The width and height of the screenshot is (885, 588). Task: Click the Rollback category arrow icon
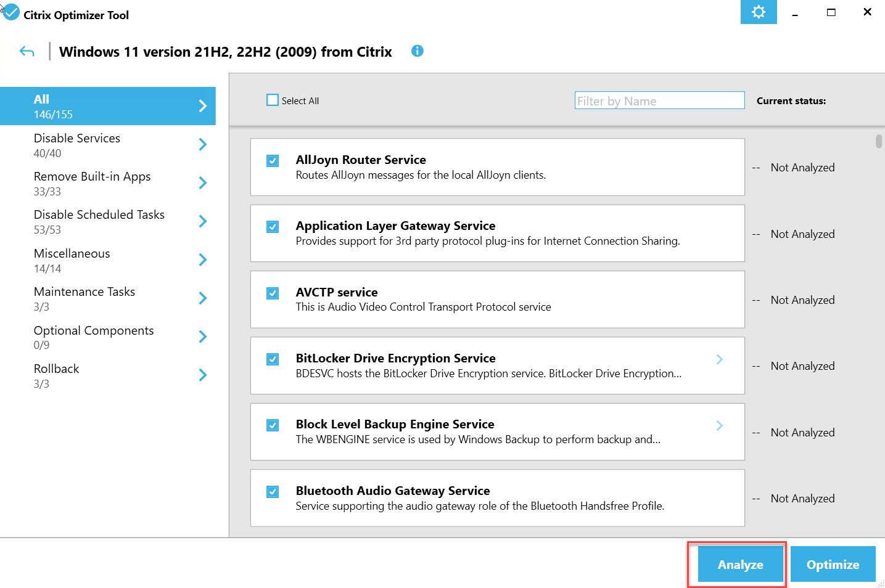202,375
